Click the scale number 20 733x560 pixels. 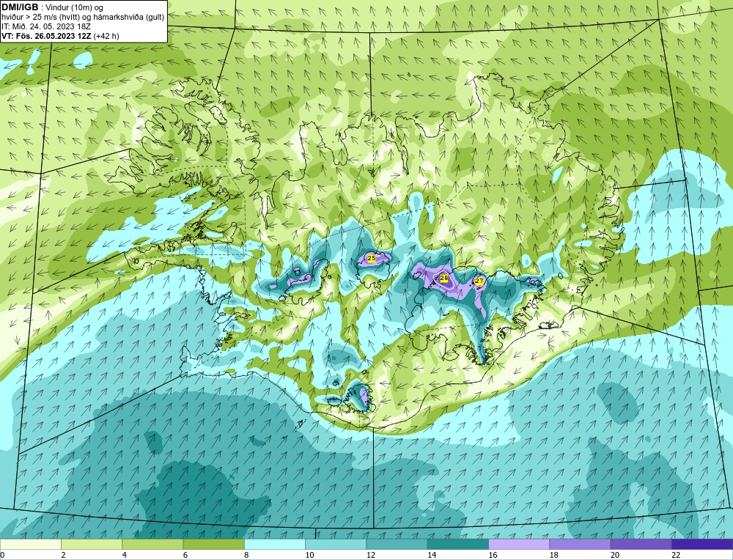click(x=615, y=555)
